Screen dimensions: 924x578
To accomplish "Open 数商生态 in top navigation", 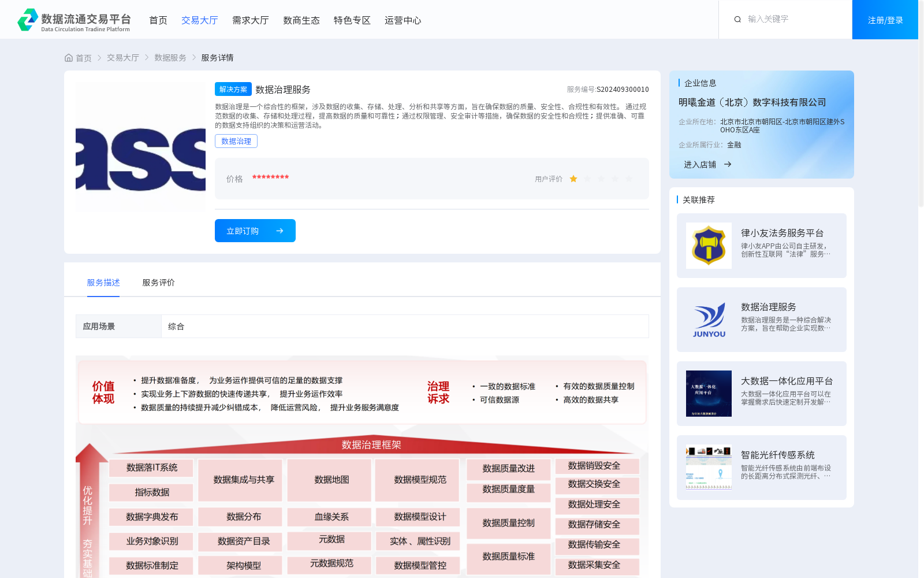I will coord(301,20).
